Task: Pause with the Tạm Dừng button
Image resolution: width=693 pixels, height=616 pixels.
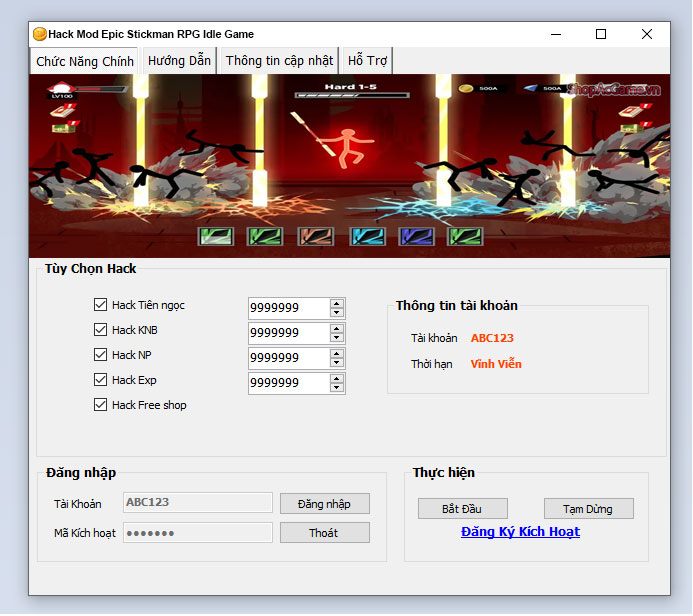Action: point(589,509)
